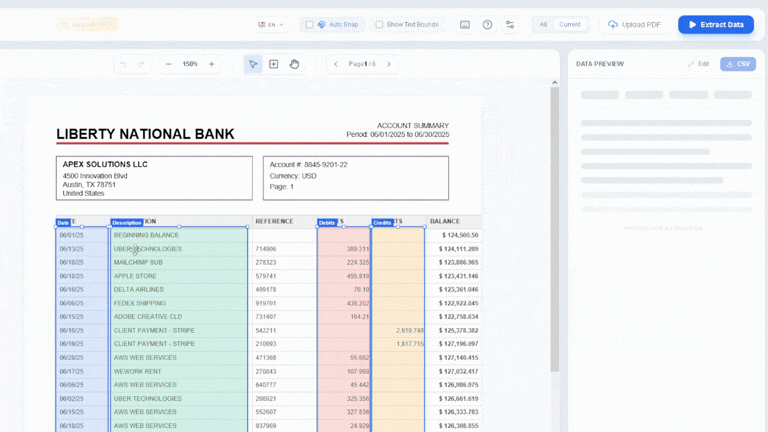Click the zoom in plus icon
768x432 pixels.
coord(211,64)
